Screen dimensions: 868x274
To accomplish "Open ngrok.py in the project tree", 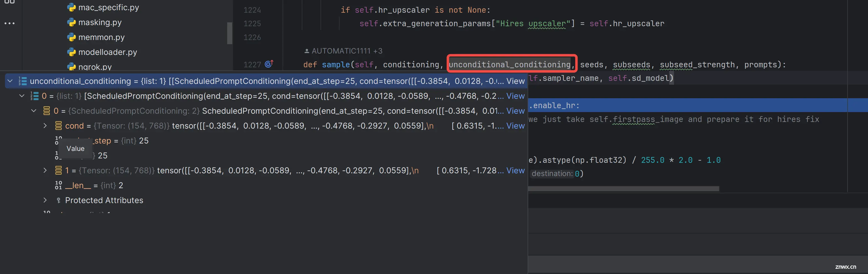I will click(x=95, y=67).
